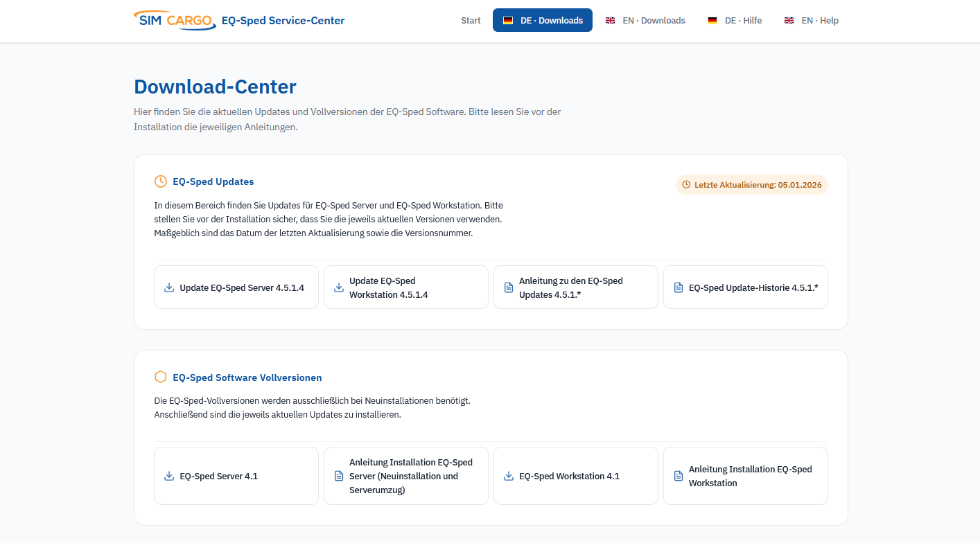Click the SIM CARGO logo
980x543 pixels.
pyautogui.click(x=175, y=20)
